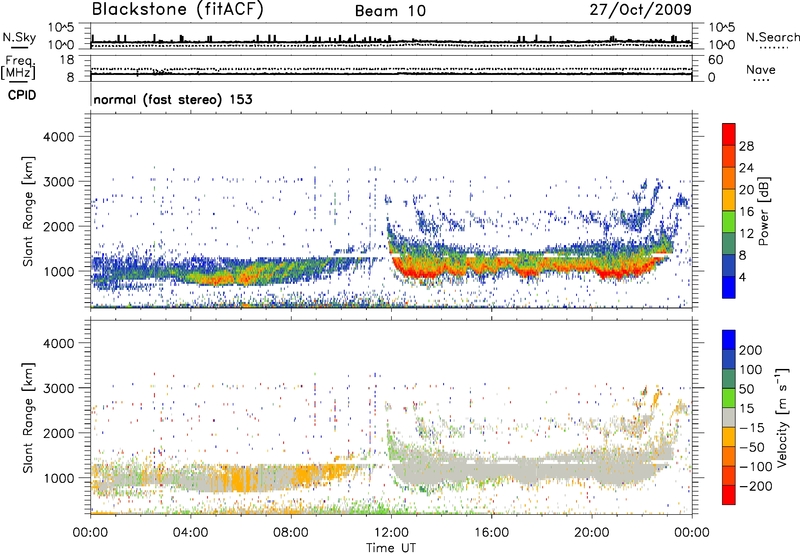Click the 'Nave' legend label
Viewport: 800px width, 554px height.
[x=760, y=70]
